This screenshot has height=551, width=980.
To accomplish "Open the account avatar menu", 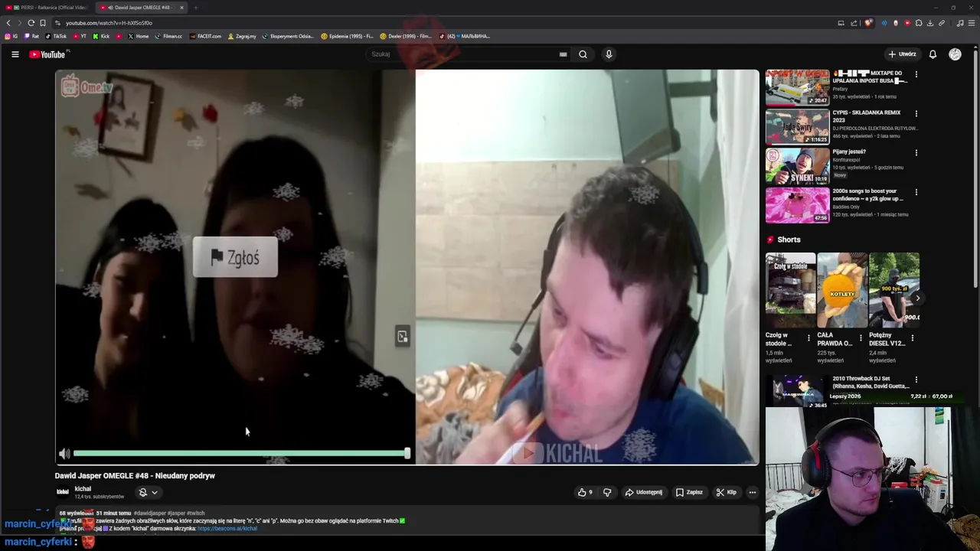I will (955, 54).
